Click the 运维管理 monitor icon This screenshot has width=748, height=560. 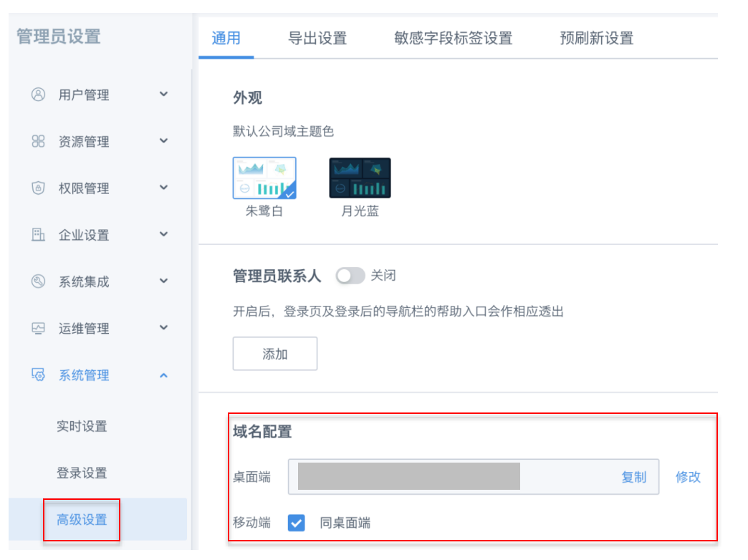[x=39, y=329]
